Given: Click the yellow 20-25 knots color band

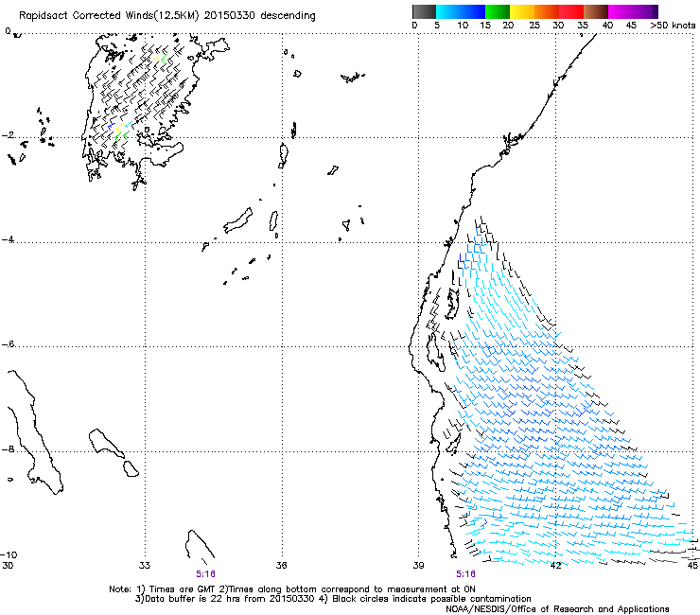Looking at the screenshot, I should pos(522,11).
